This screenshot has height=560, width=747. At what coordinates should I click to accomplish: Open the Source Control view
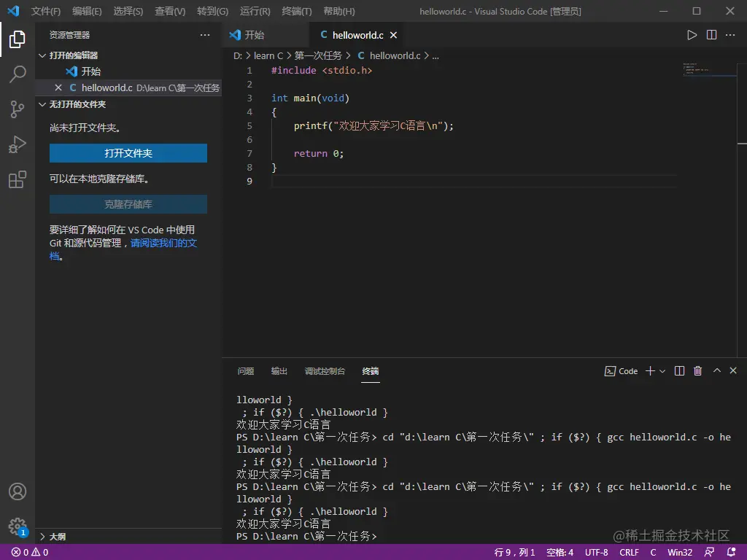(18, 109)
